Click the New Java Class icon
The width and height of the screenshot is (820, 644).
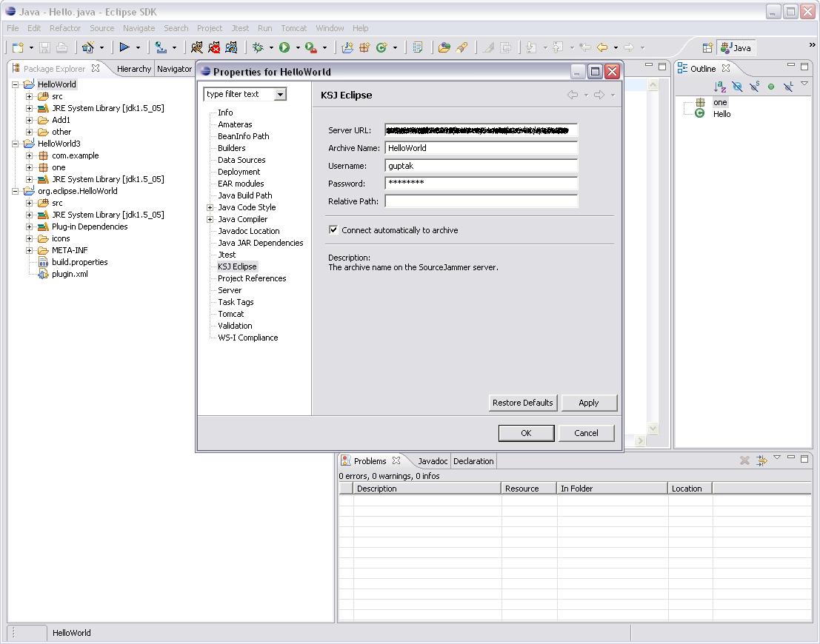[381, 48]
